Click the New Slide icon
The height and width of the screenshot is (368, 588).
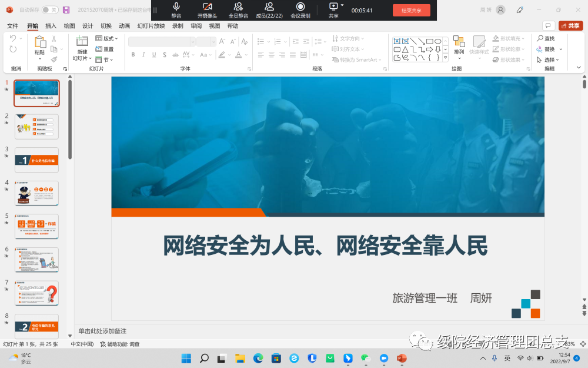(x=81, y=42)
